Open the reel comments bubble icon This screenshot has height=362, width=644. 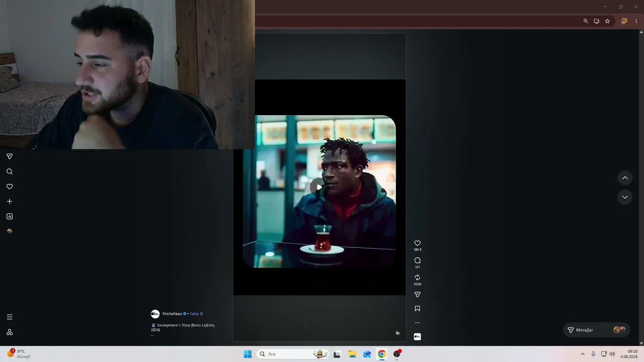(x=417, y=260)
